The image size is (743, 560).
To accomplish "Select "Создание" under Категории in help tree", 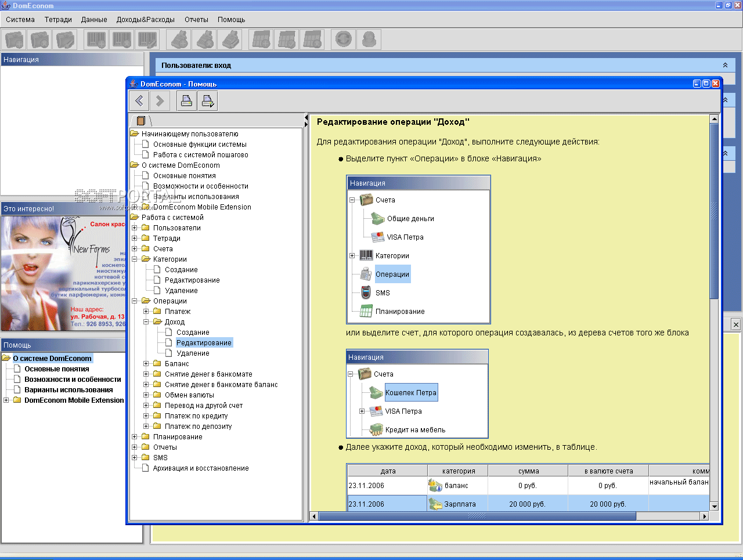I will pyautogui.click(x=181, y=270).
